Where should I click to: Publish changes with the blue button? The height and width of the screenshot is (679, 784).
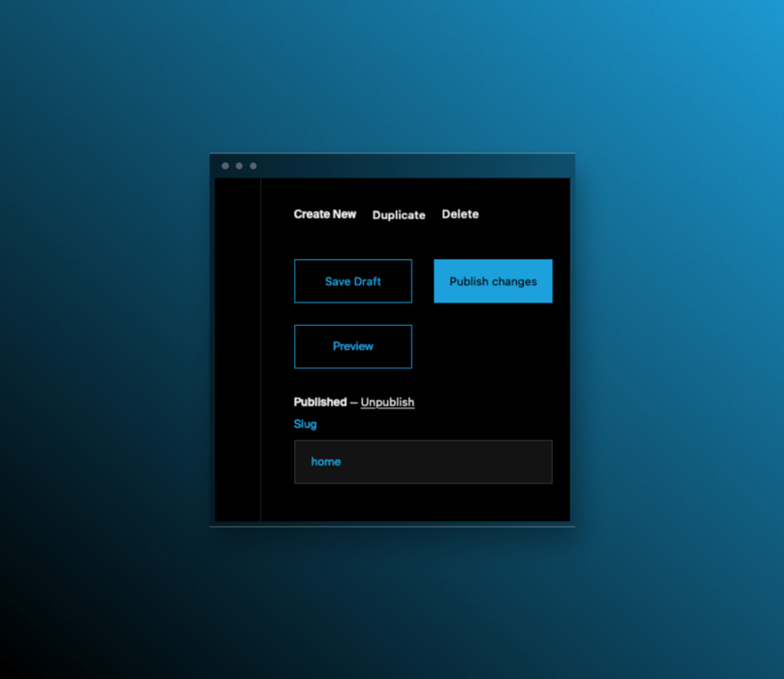[493, 281]
